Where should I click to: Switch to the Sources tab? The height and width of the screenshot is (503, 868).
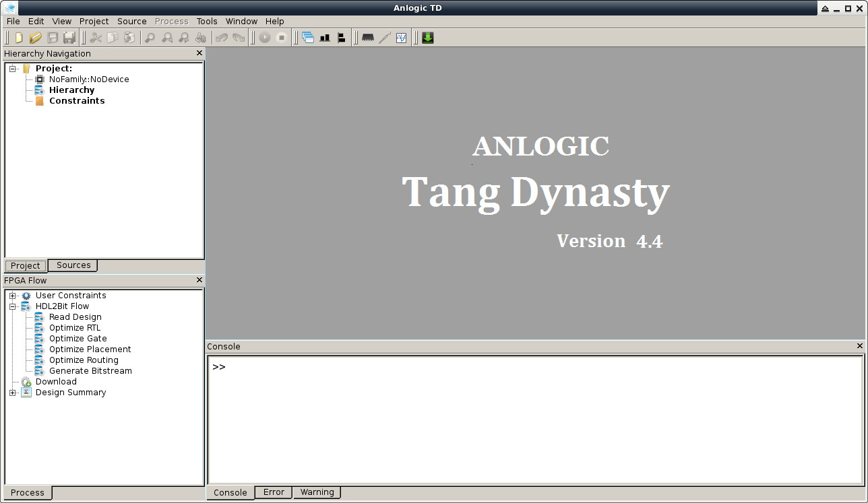tap(73, 265)
